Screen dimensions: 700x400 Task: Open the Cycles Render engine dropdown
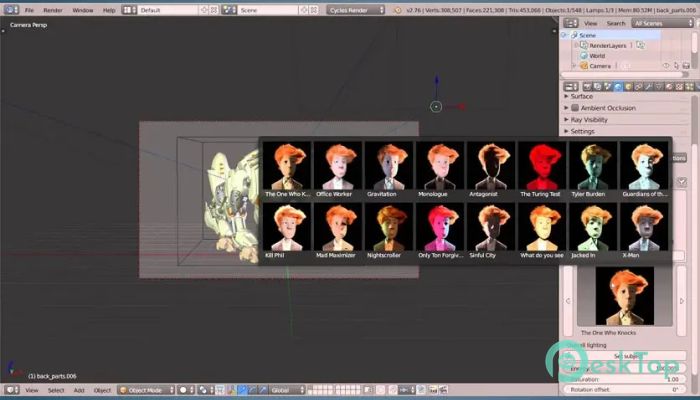(355, 10)
